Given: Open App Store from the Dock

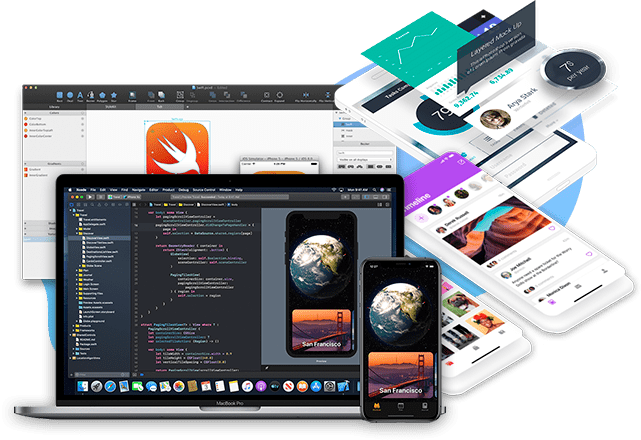Looking at the screenshot, I should tap(316, 386).
